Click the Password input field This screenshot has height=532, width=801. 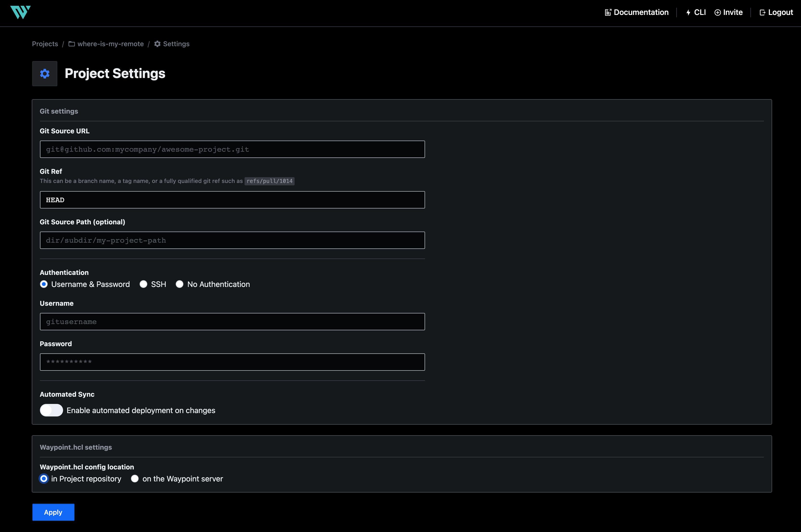coord(232,362)
